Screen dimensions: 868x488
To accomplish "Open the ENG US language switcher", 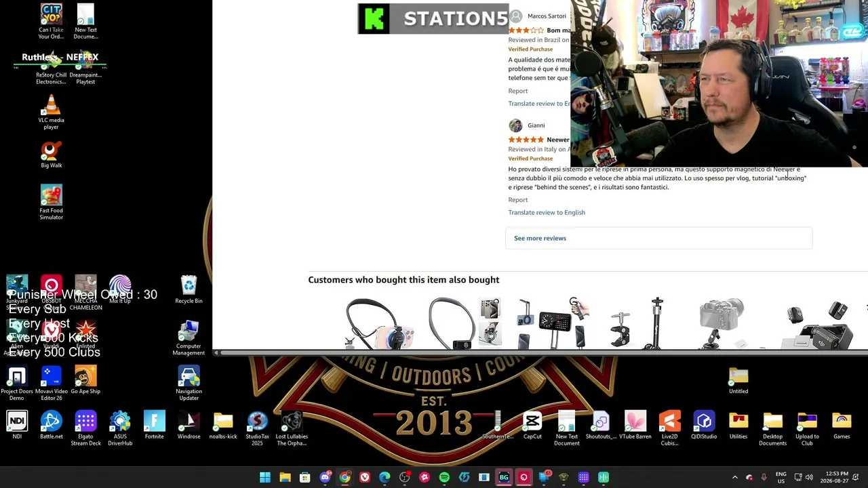I will pyautogui.click(x=781, y=477).
